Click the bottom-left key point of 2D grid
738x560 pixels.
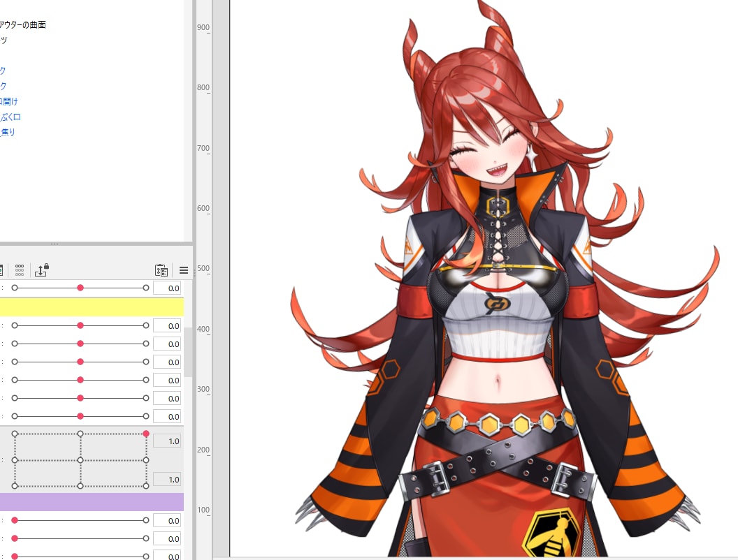pos(15,486)
